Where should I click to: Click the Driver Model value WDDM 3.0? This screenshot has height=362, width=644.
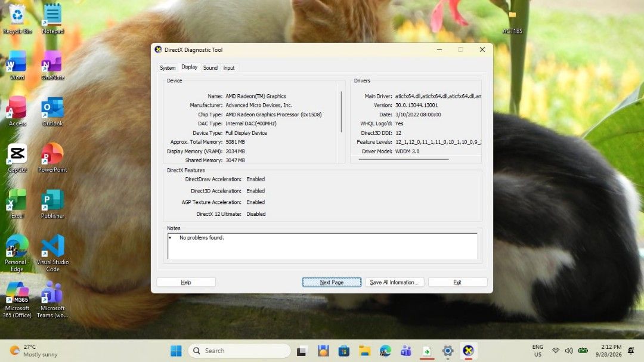pyautogui.click(x=407, y=151)
